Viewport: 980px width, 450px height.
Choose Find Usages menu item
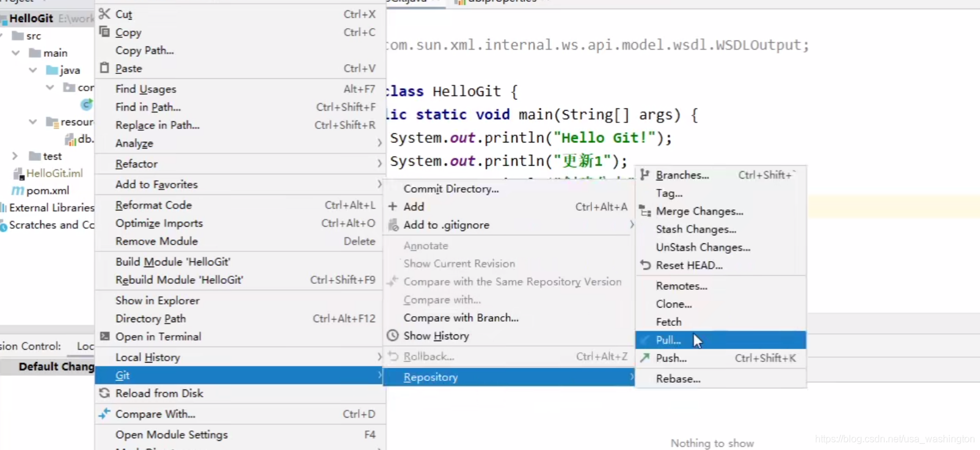(x=240, y=89)
